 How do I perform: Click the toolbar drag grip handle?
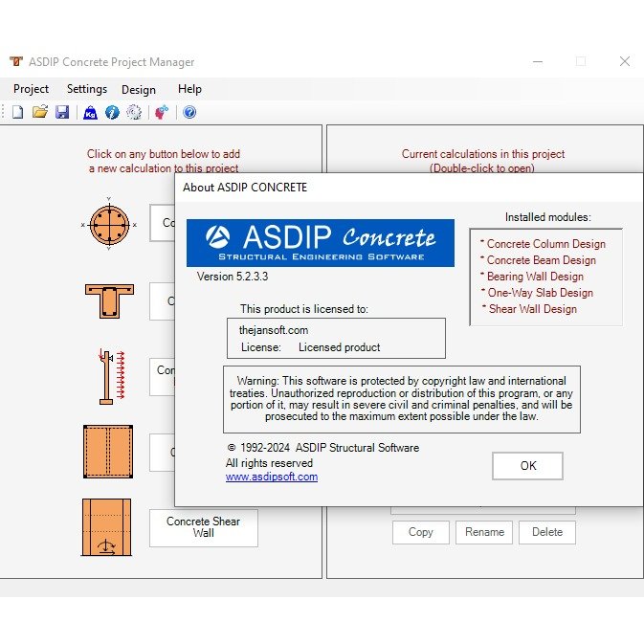coord(3,112)
